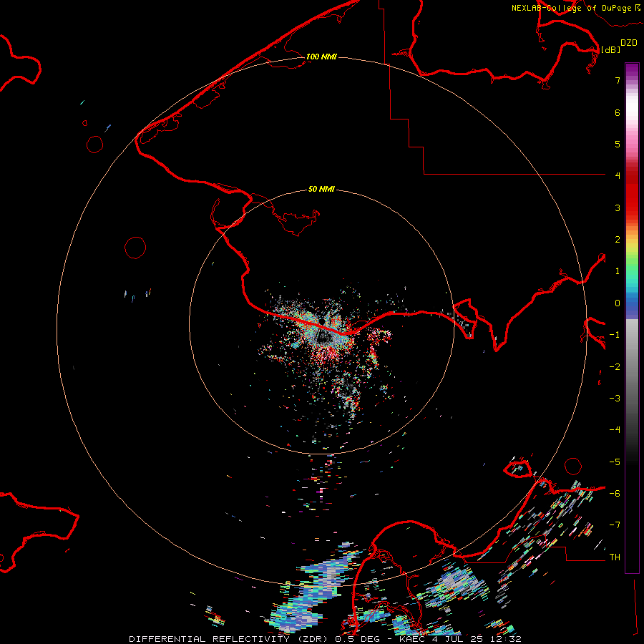Screen dimensions: 644x644
Task: Click the 2 value on color scale
Action: coord(618,240)
